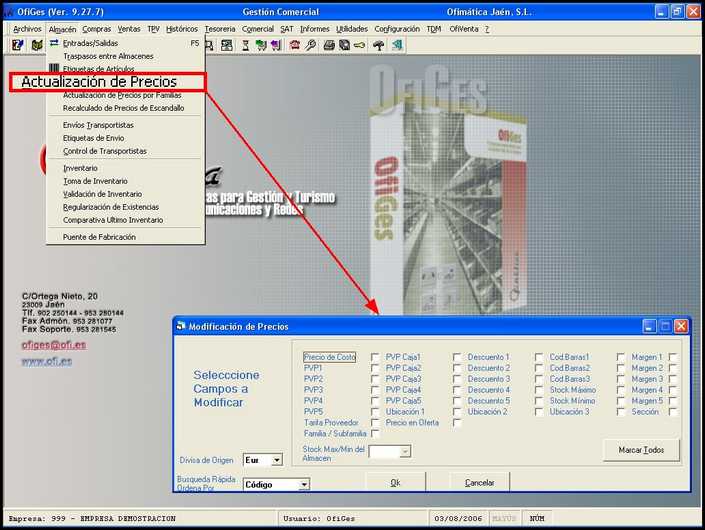
Task: Click the yellow key toolbar icon
Action: coord(359,45)
